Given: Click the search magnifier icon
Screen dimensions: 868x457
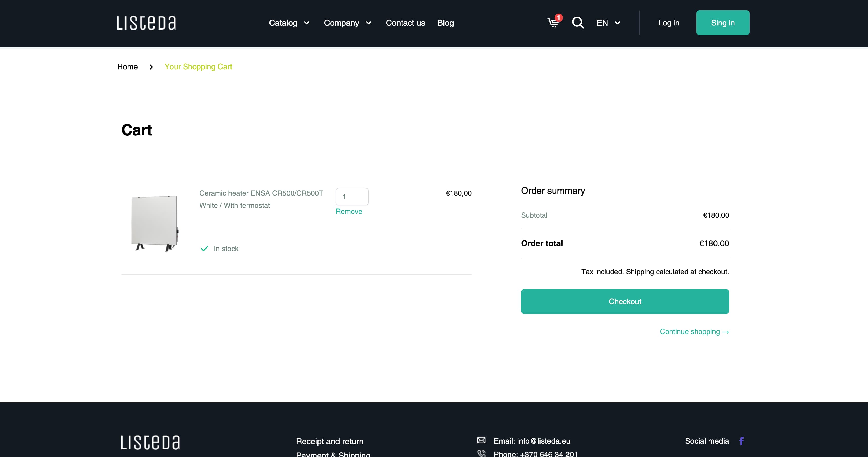Looking at the screenshot, I should click(578, 23).
